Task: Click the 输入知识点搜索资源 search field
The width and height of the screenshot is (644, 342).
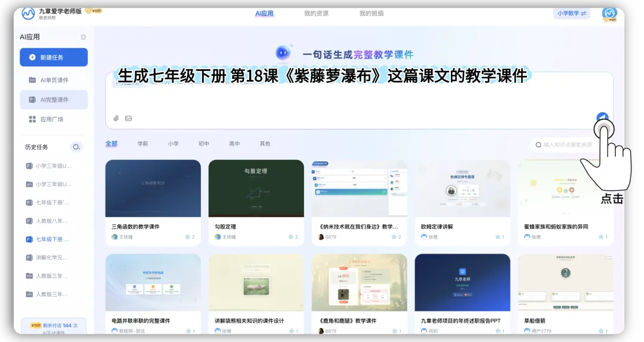Action: 568,144
